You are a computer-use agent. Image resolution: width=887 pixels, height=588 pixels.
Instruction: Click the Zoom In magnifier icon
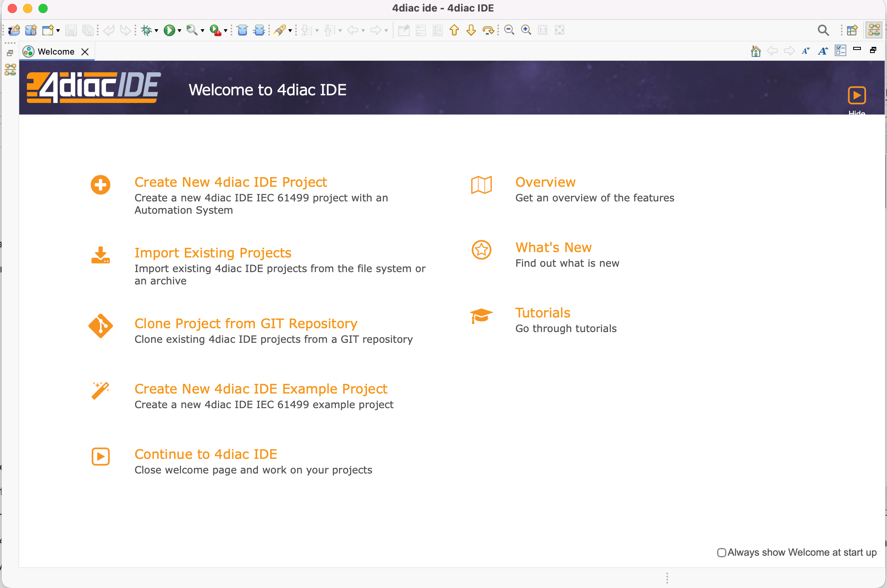pyautogui.click(x=526, y=30)
